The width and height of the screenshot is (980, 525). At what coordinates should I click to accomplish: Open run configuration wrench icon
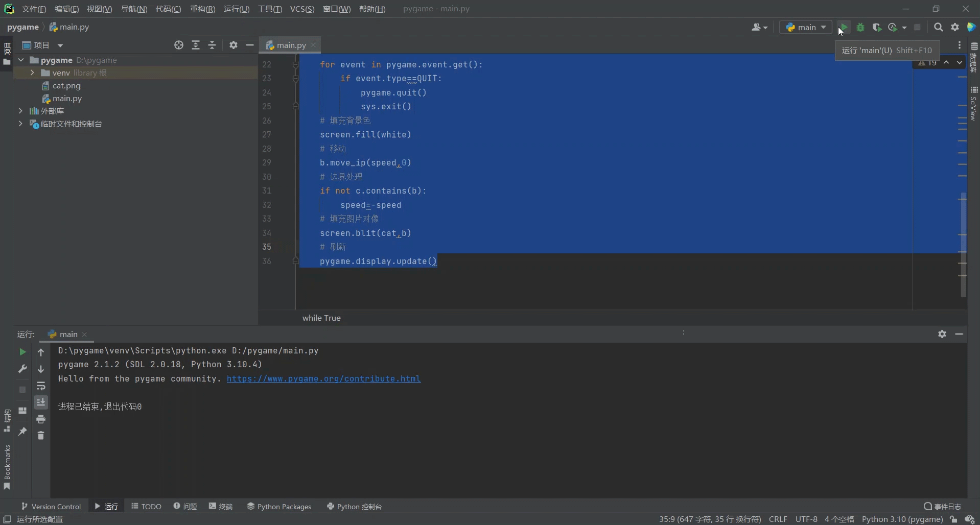click(x=22, y=369)
